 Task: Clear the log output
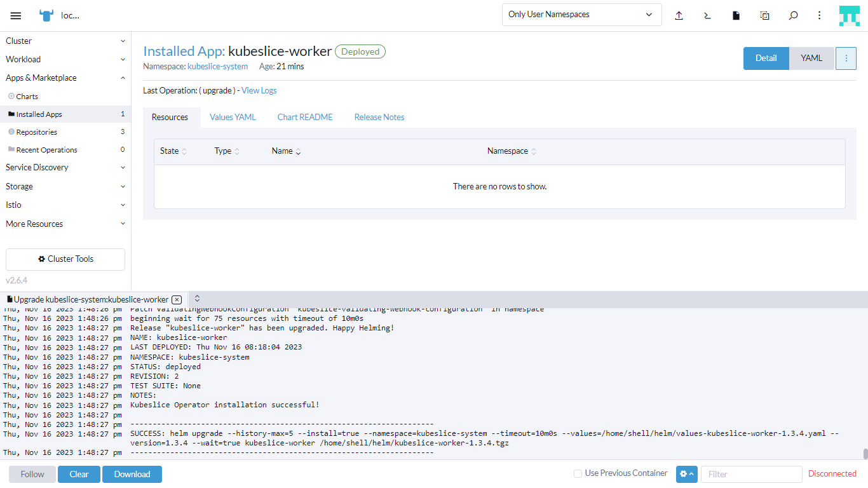pos(79,474)
